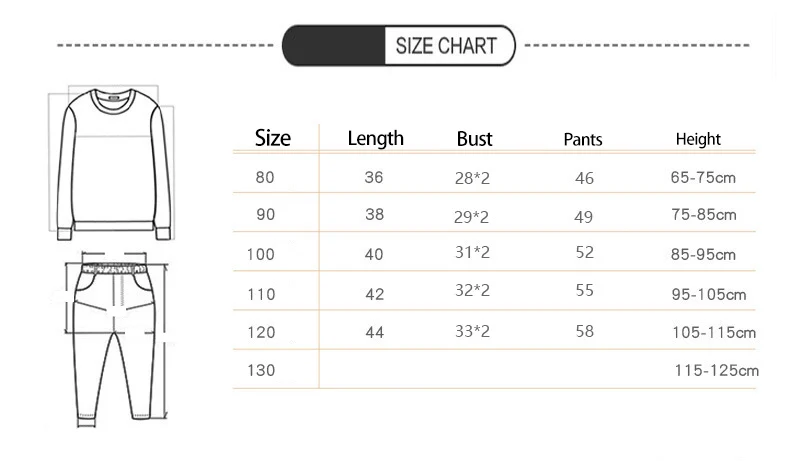Click the SIZE CHART title badge
Viewport: 800px width, 461px height.
coord(400,46)
